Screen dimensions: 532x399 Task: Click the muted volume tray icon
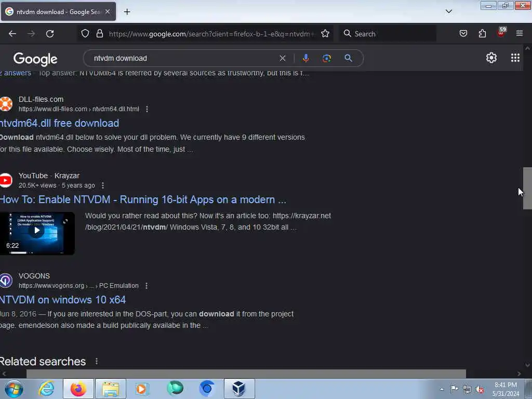pos(480,389)
